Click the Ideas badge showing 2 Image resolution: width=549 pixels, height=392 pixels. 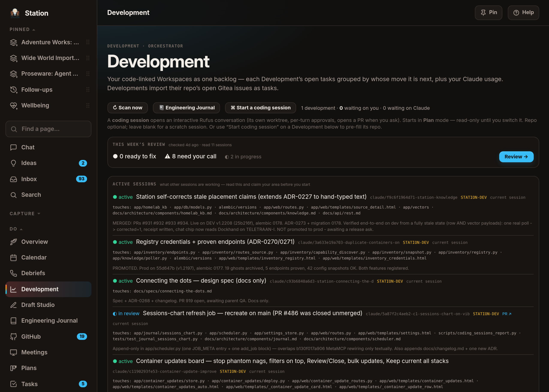83,163
